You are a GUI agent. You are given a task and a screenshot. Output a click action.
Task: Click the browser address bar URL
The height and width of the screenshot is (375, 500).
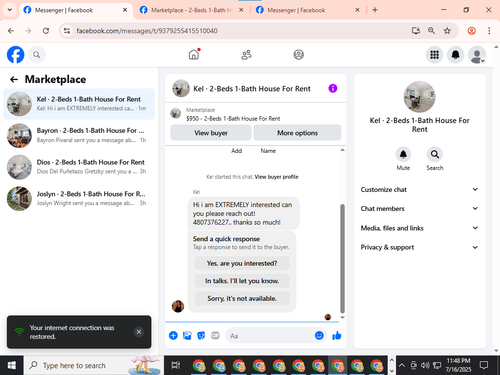point(147,31)
